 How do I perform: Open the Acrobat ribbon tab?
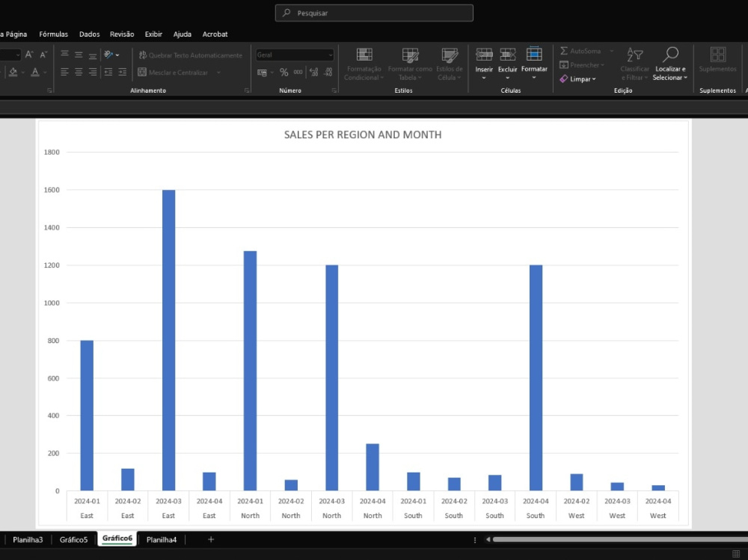click(x=215, y=34)
